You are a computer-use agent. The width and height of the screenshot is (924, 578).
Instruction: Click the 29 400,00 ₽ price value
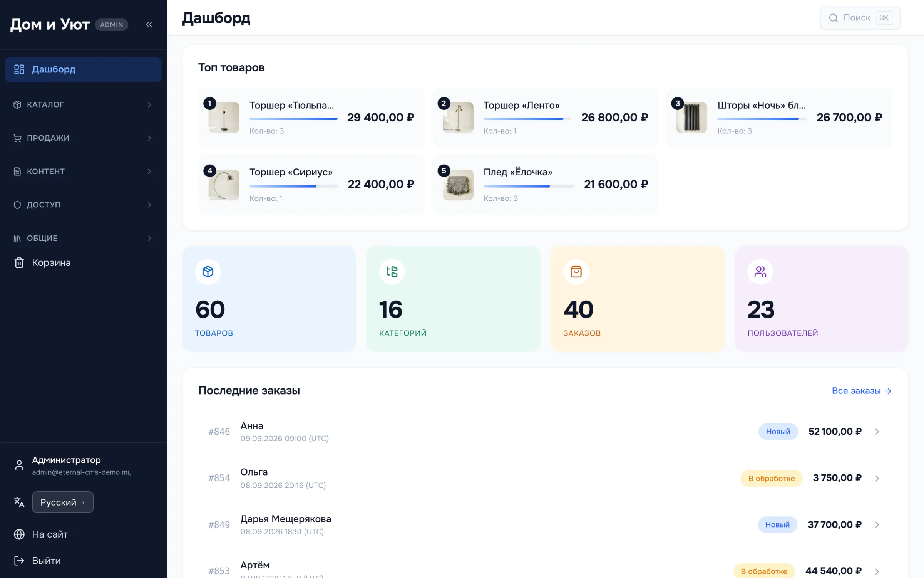(380, 117)
